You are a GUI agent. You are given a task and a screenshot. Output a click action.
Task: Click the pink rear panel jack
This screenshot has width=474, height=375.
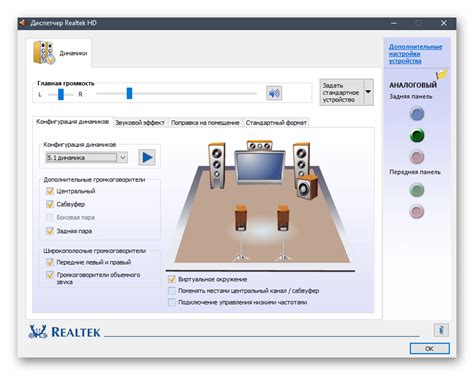pos(417,157)
